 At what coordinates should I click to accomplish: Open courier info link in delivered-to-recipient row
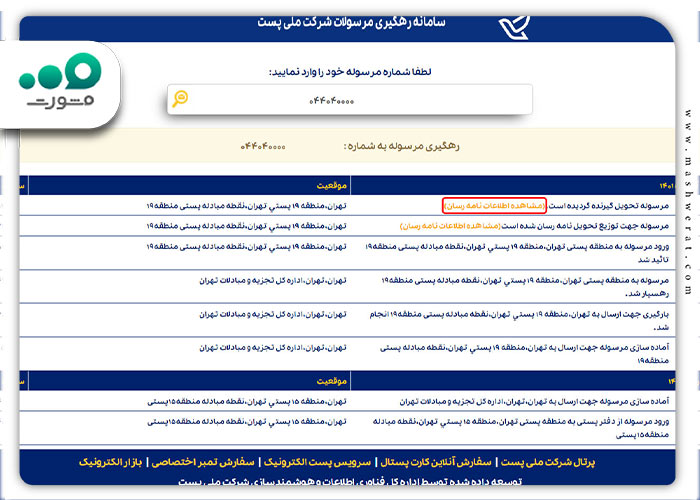pos(495,205)
